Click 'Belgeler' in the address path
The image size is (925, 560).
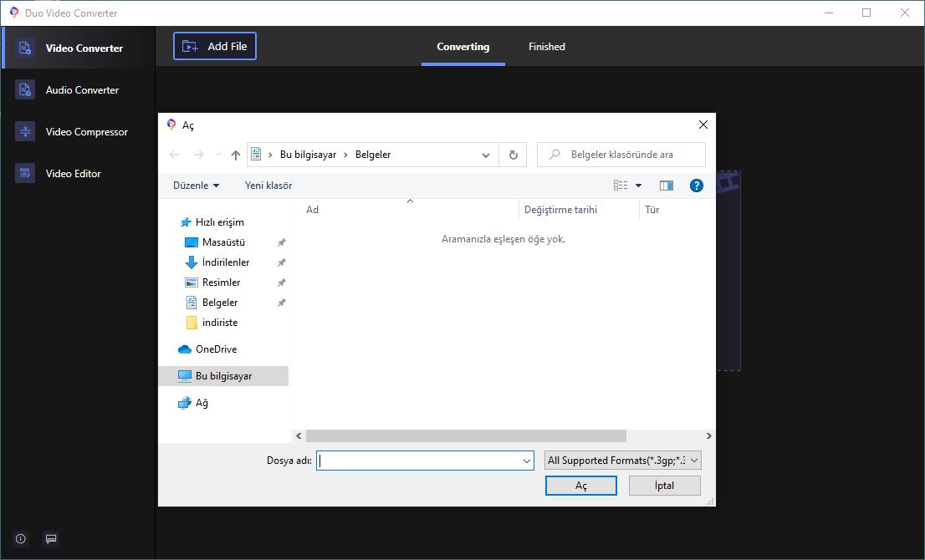(x=373, y=155)
